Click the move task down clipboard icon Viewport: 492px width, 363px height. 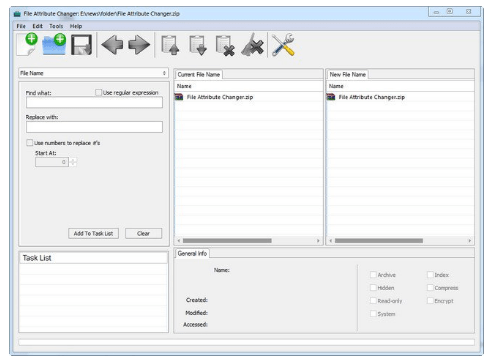[x=198, y=45]
